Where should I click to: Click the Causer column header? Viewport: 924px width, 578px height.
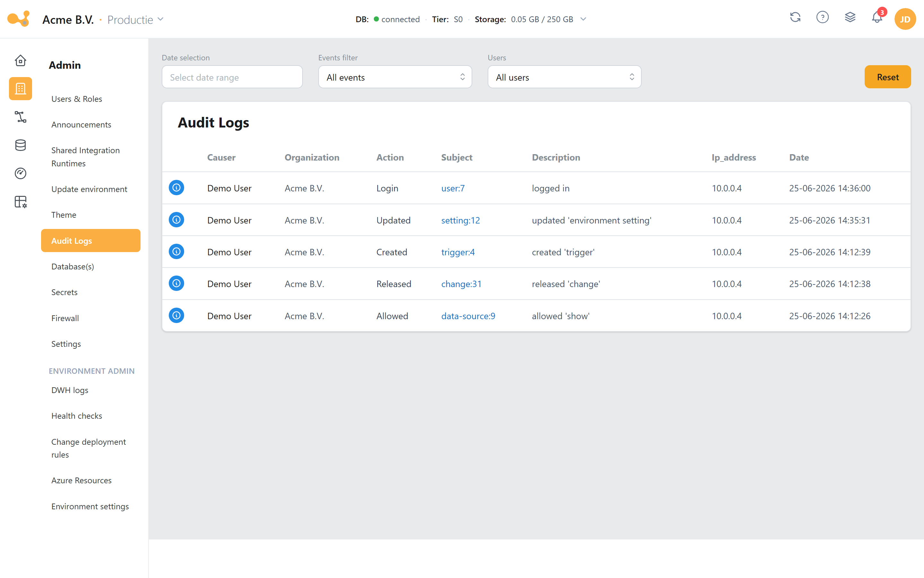click(221, 157)
